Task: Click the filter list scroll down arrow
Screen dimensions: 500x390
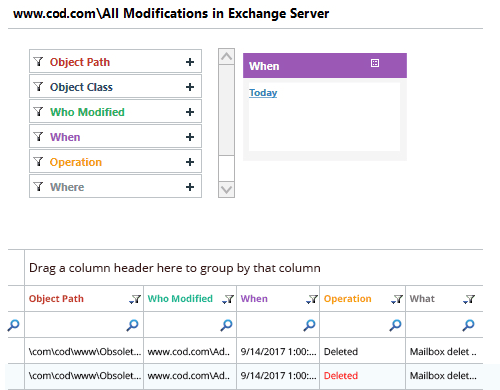Action: click(227, 190)
